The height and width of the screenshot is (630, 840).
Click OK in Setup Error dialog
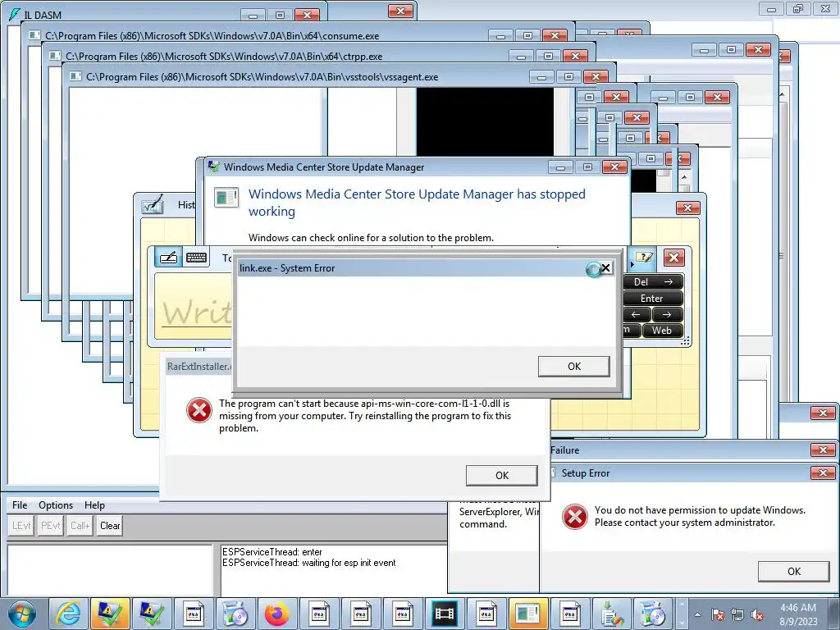(x=793, y=572)
